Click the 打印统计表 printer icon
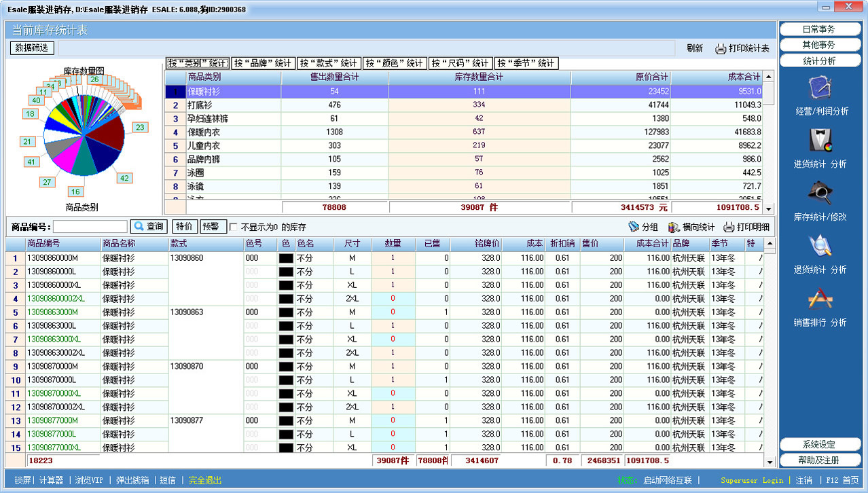The height and width of the screenshot is (493, 868). 721,49
